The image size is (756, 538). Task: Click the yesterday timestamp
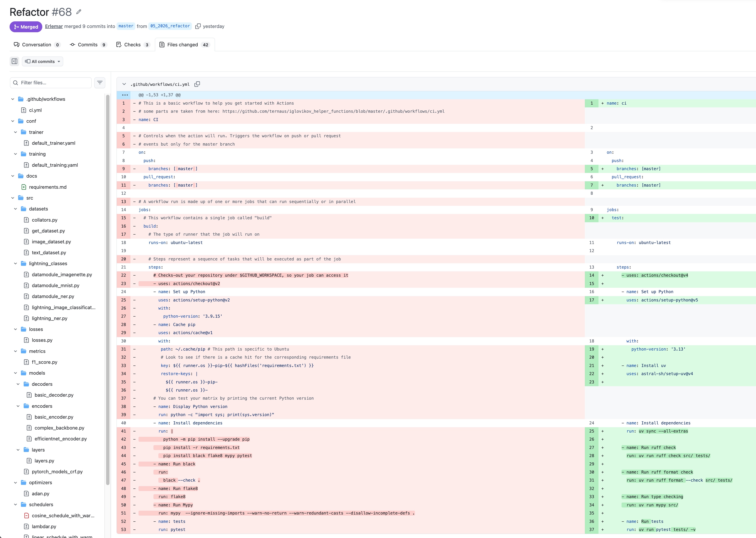(214, 26)
